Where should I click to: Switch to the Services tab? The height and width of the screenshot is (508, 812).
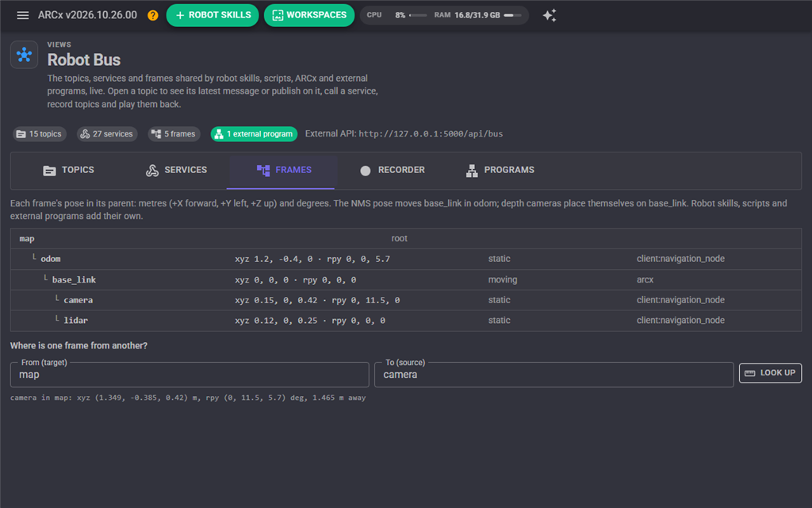point(177,170)
